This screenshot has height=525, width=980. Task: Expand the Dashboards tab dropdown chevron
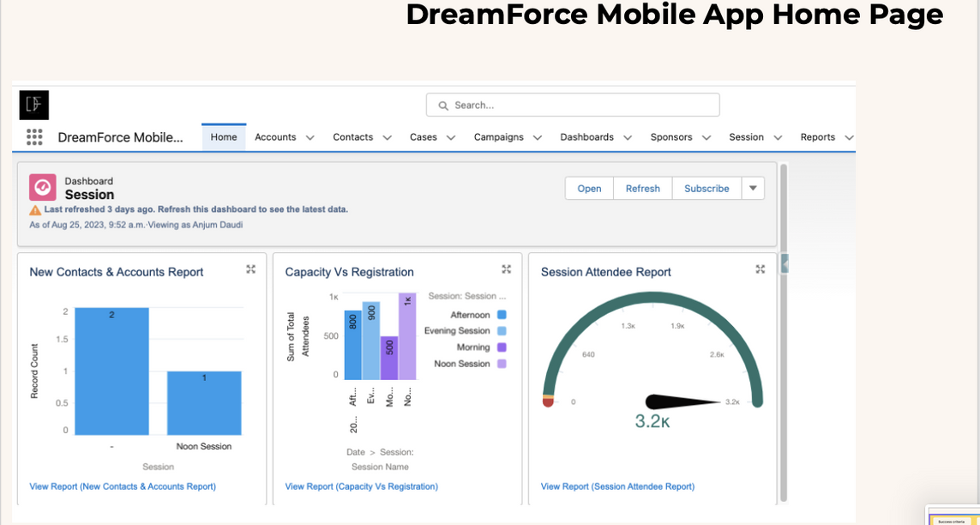coord(628,137)
